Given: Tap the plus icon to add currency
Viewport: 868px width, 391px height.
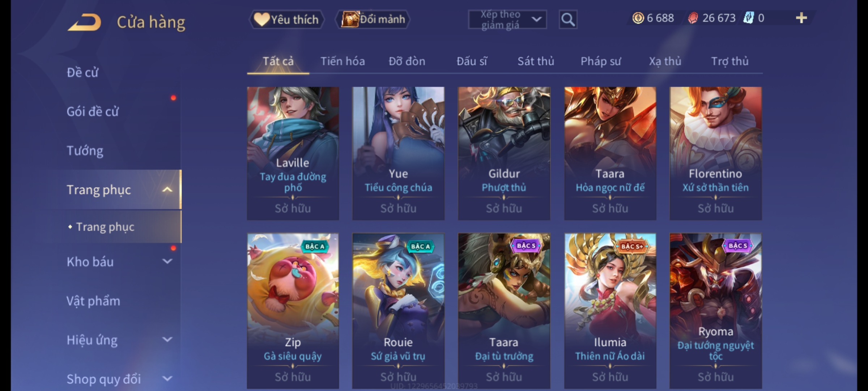Looking at the screenshot, I should 801,18.
